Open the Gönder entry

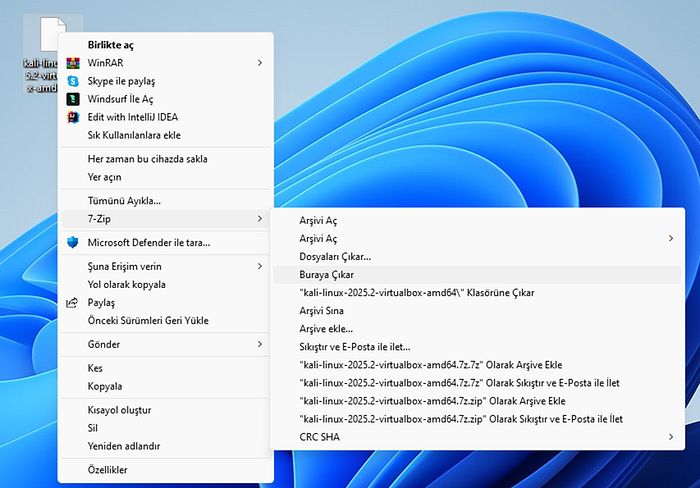[166, 344]
